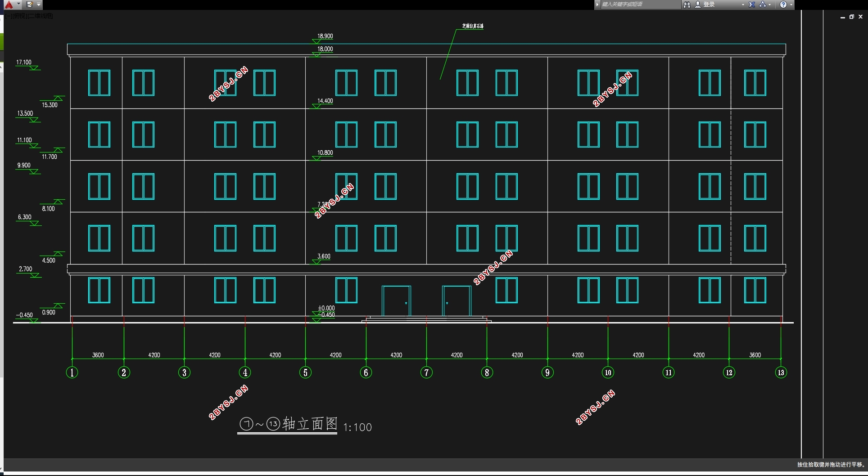Click the 0.900 elevation label
Image resolution: width=868 pixels, height=476 pixels.
tap(49, 312)
